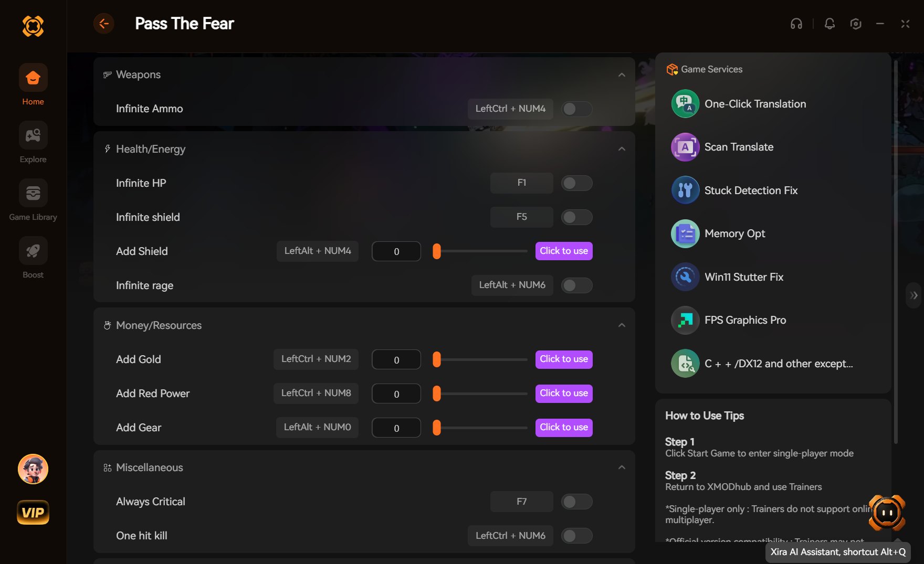Enable the Infinite shield switch

click(x=577, y=217)
